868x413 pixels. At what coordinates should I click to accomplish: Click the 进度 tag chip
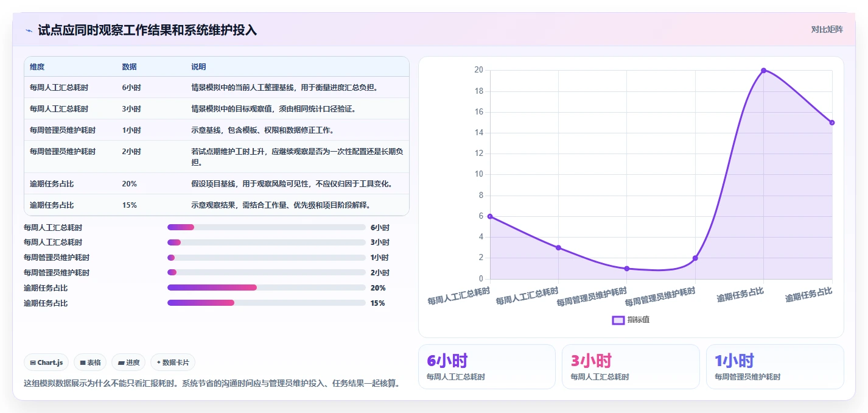pos(128,362)
